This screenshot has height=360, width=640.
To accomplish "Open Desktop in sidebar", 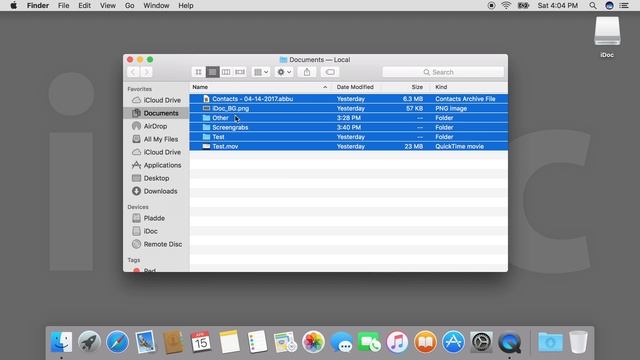I will point(156,178).
